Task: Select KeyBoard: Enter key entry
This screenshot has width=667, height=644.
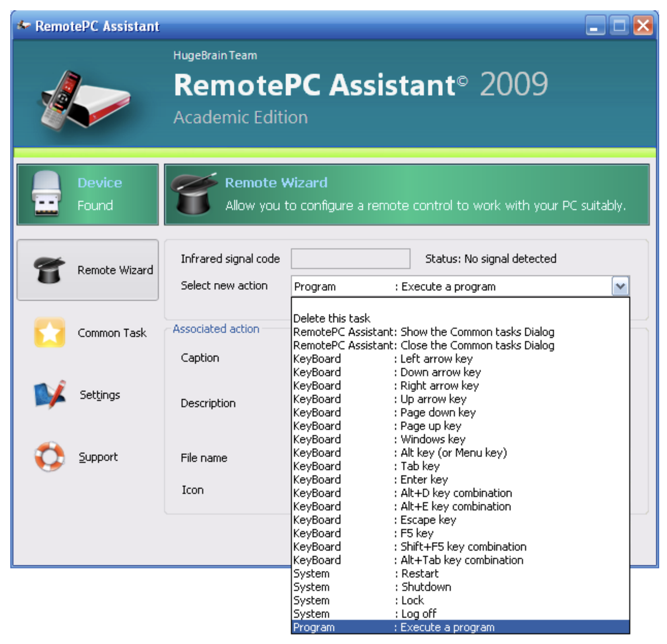Action: 460,479
